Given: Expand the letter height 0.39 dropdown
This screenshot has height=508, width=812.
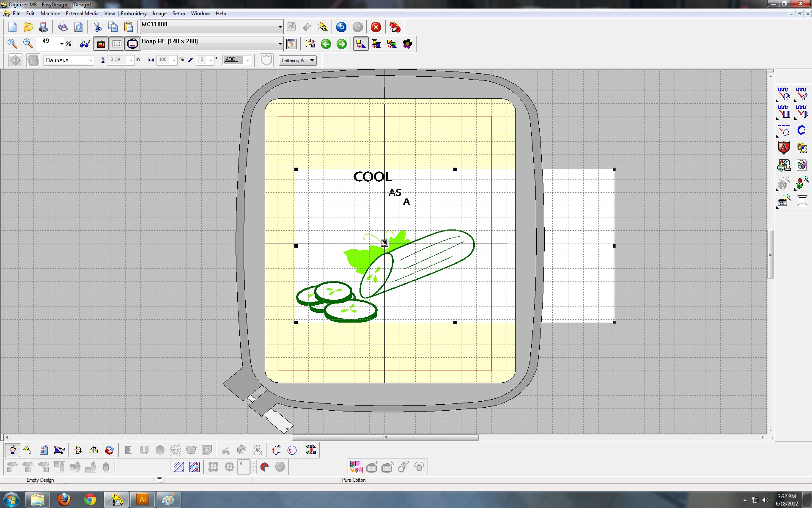Looking at the screenshot, I should pos(131,61).
